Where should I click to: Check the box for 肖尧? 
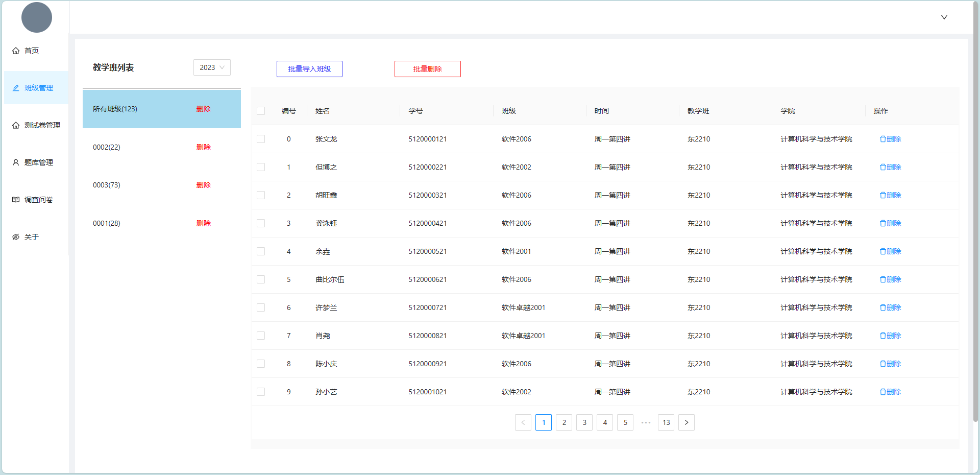click(261, 336)
